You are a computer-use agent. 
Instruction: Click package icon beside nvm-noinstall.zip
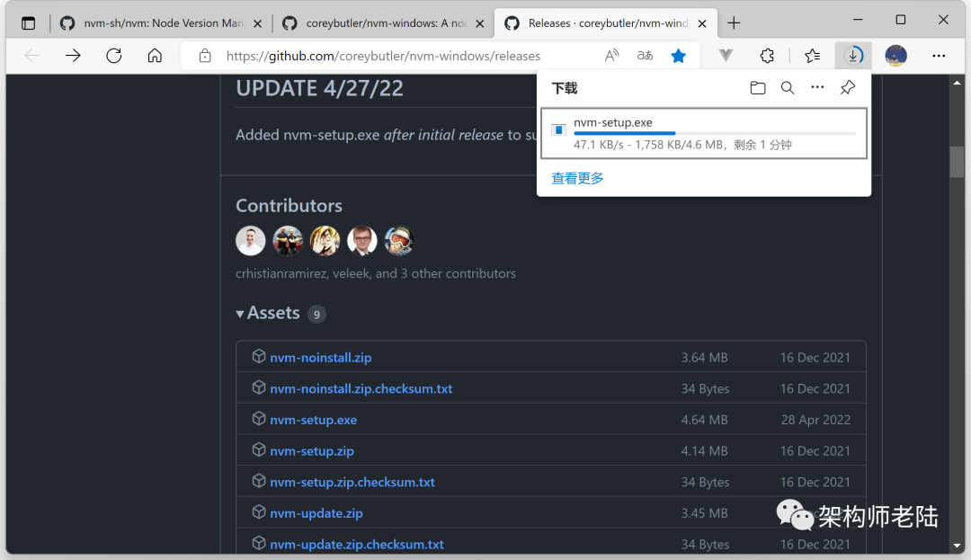(x=259, y=357)
